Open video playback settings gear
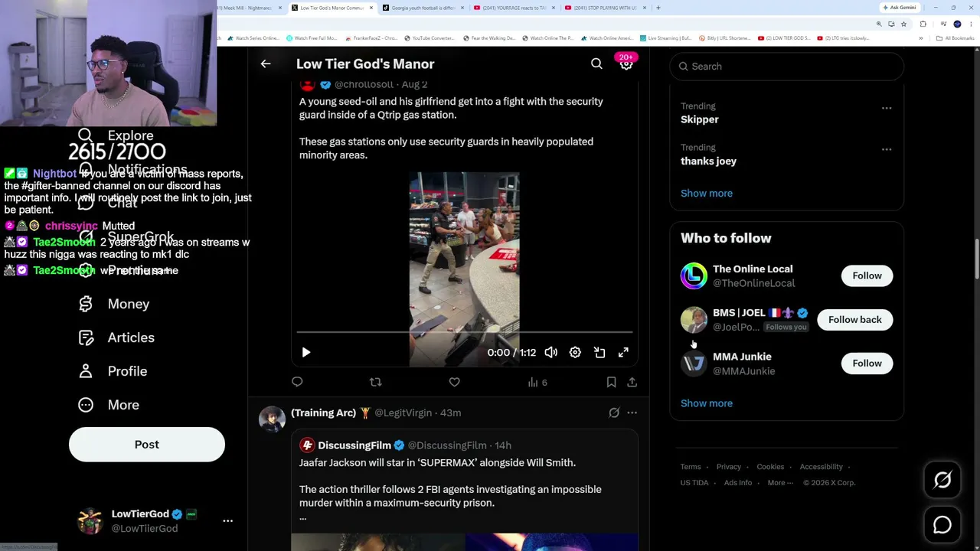Viewport: 980px width, 551px height. 575,353
